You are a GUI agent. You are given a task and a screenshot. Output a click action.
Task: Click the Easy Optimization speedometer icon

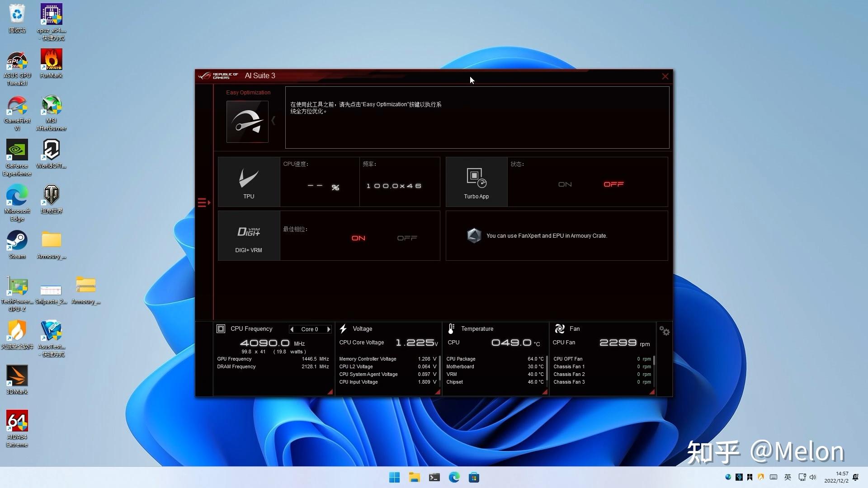click(x=247, y=122)
